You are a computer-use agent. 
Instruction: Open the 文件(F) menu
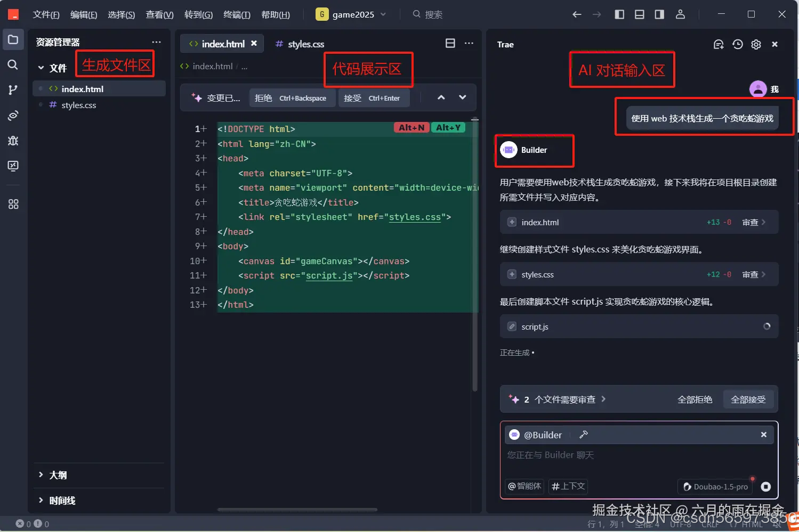pos(46,14)
